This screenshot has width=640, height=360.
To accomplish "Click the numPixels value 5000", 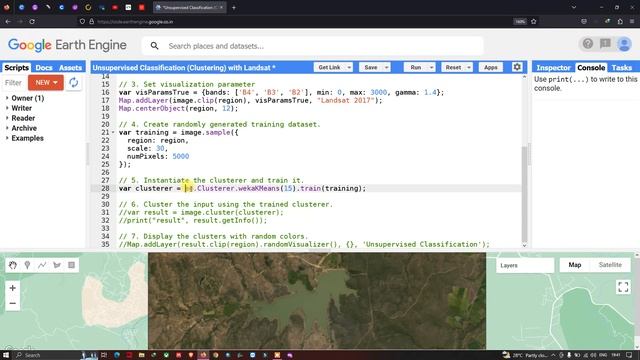I will coord(180,156).
